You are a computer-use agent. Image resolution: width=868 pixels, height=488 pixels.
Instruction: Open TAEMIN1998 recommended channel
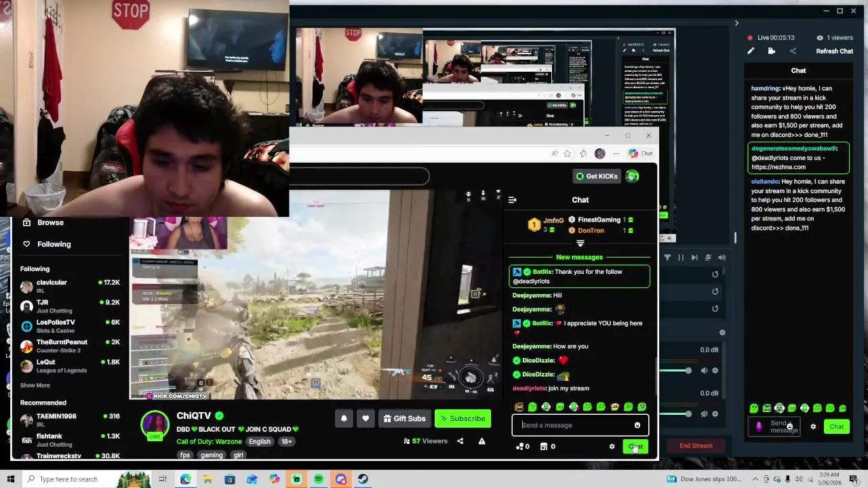(70, 420)
